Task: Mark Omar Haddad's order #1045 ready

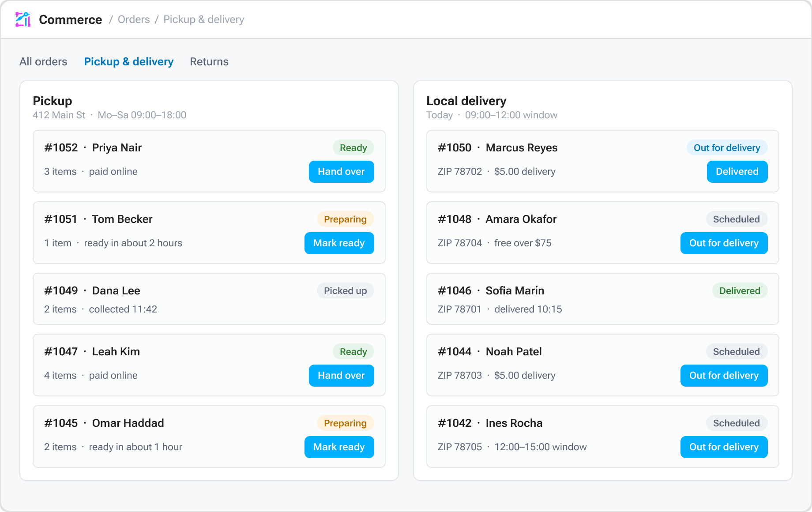Action: click(x=339, y=447)
